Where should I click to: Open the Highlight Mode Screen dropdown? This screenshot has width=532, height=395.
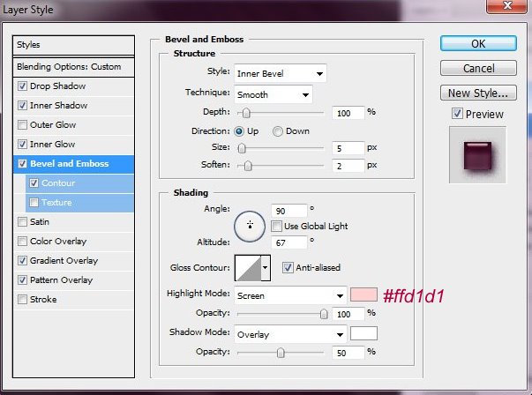(289, 296)
